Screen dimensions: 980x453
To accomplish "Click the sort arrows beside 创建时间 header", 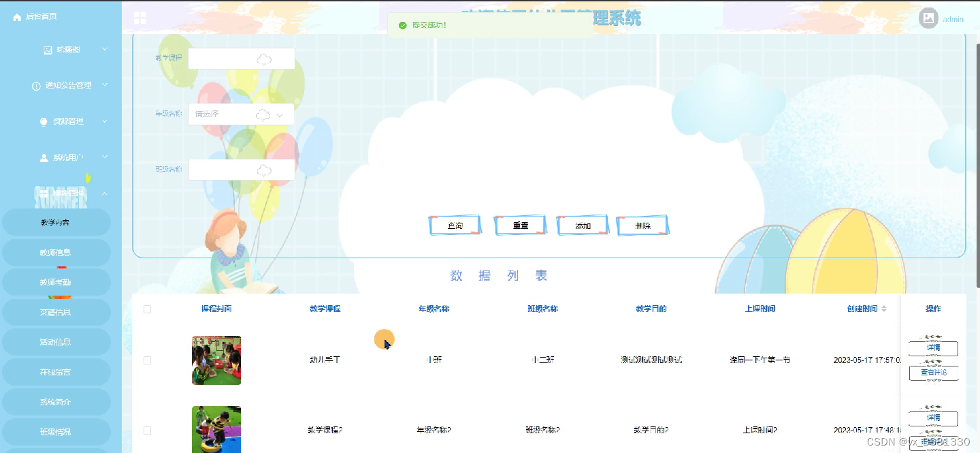I will pos(884,309).
